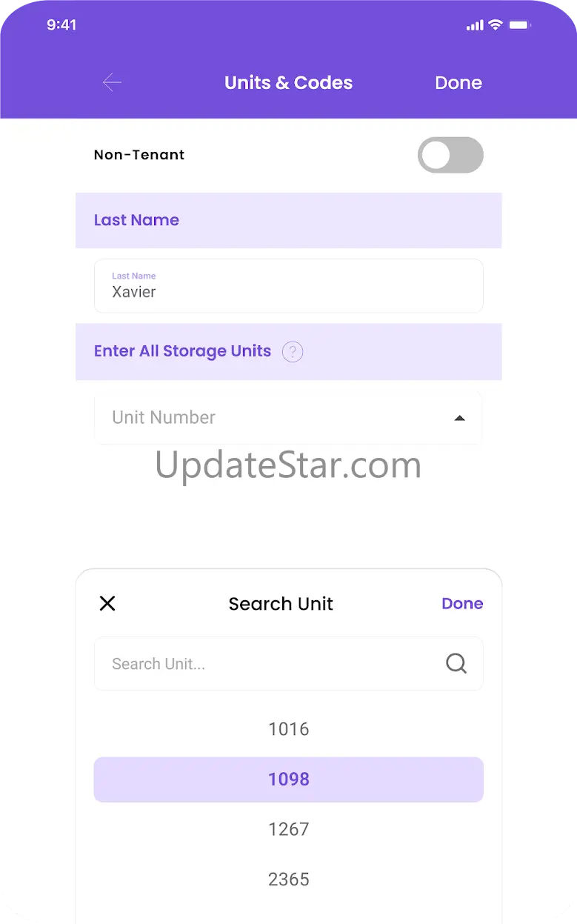Tap the magnifying glass search icon
577x924 pixels.
[456, 664]
